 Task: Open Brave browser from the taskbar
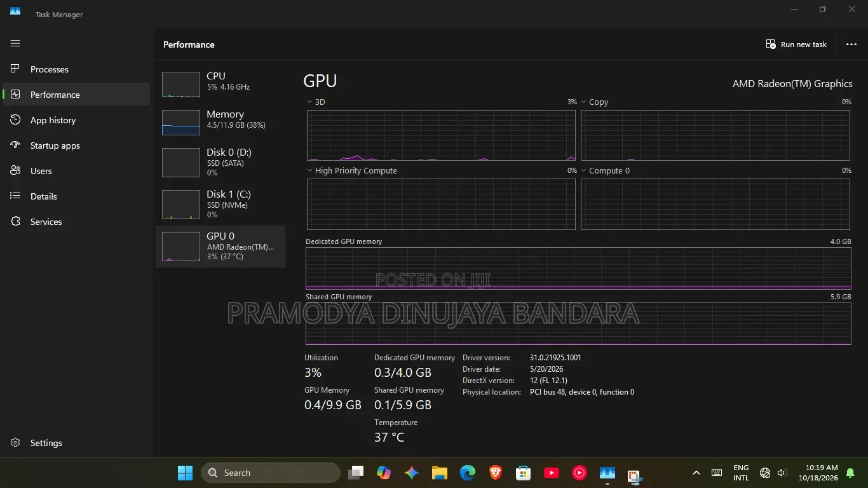496,473
